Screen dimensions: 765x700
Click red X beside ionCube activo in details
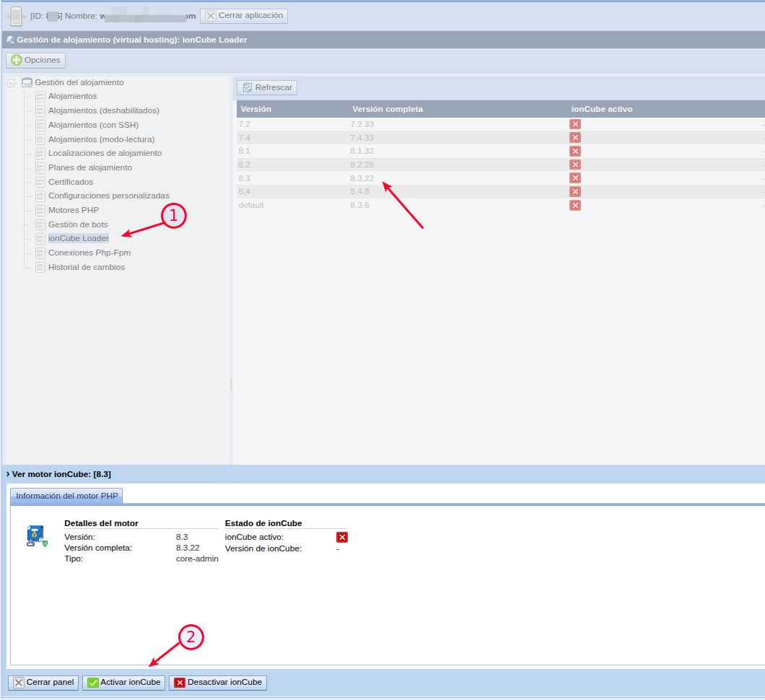point(342,537)
